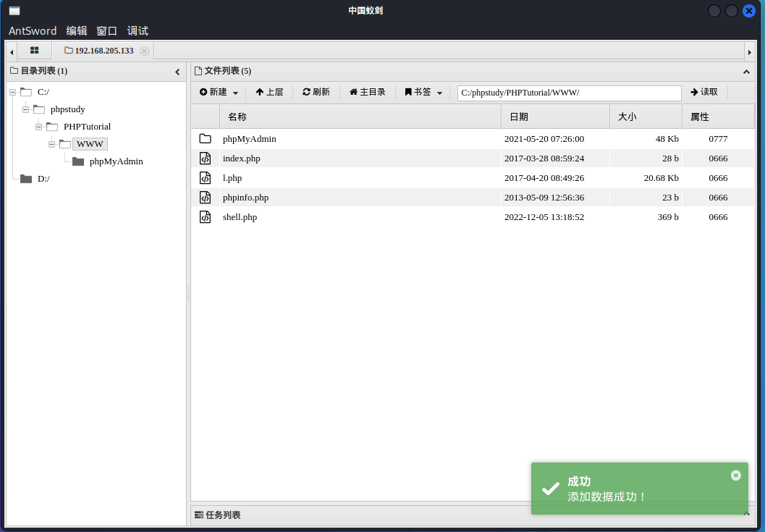Sort by 日期 column header
The image size is (765, 532).
click(x=555, y=117)
